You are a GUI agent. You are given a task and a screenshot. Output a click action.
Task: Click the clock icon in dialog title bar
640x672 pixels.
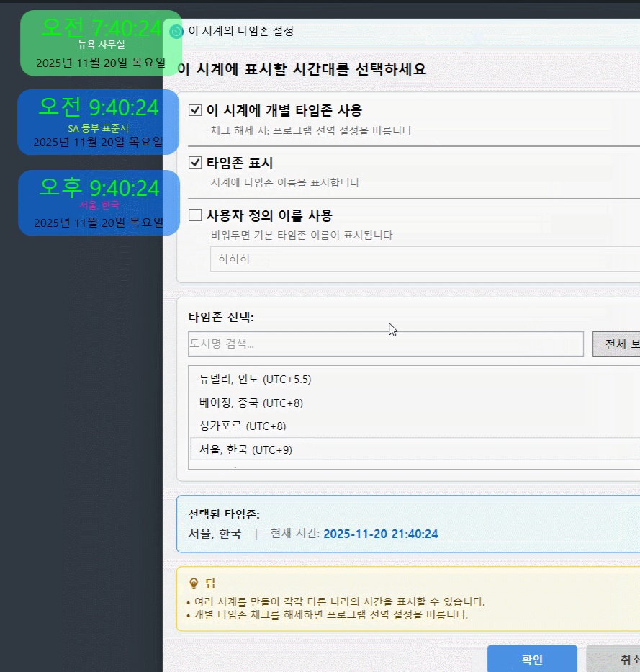tap(176, 32)
